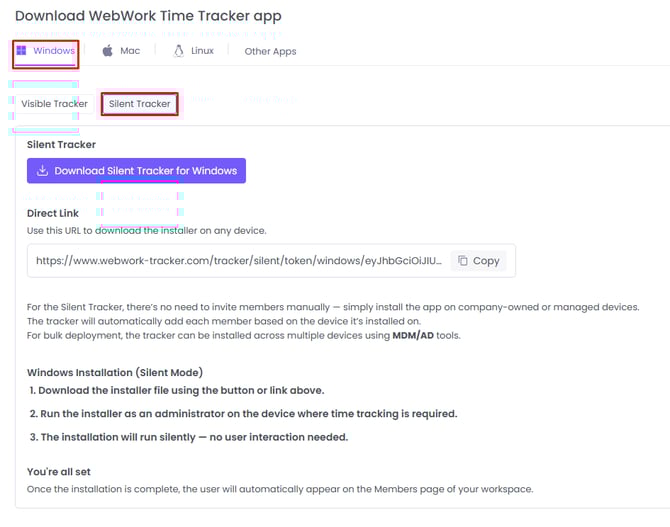Image resolution: width=670 pixels, height=527 pixels.
Task: Choose the Visible Tracker option
Action: click(x=55, y=104)
